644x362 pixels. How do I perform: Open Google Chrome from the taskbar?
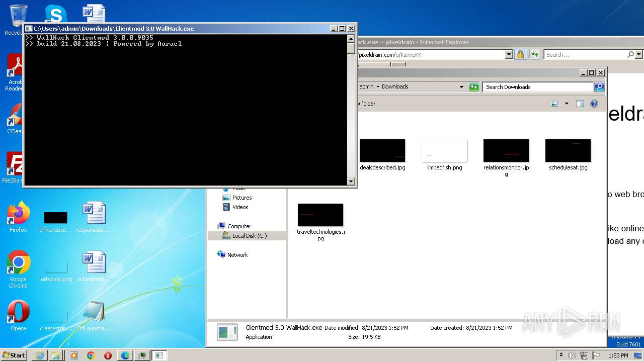(91, 355)
